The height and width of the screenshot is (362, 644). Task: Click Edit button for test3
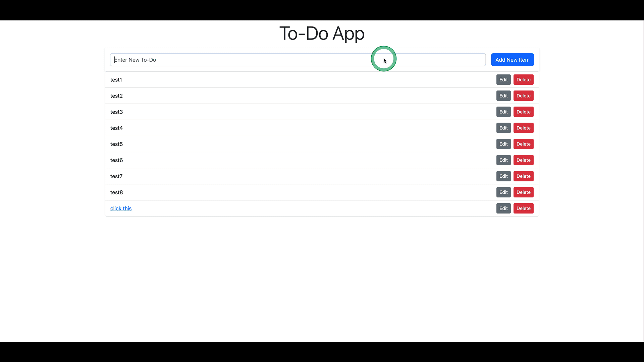pyautogui.click(x=503, y=112)
